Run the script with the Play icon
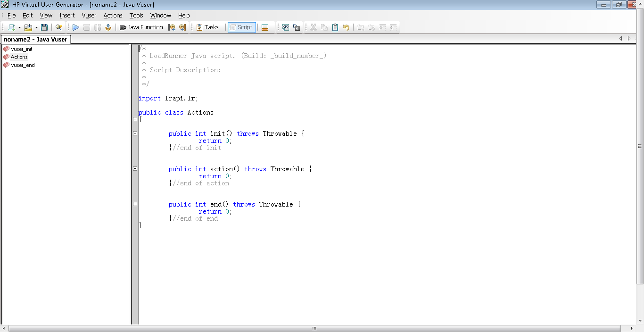The image size is (644, 332). (75, 27)
